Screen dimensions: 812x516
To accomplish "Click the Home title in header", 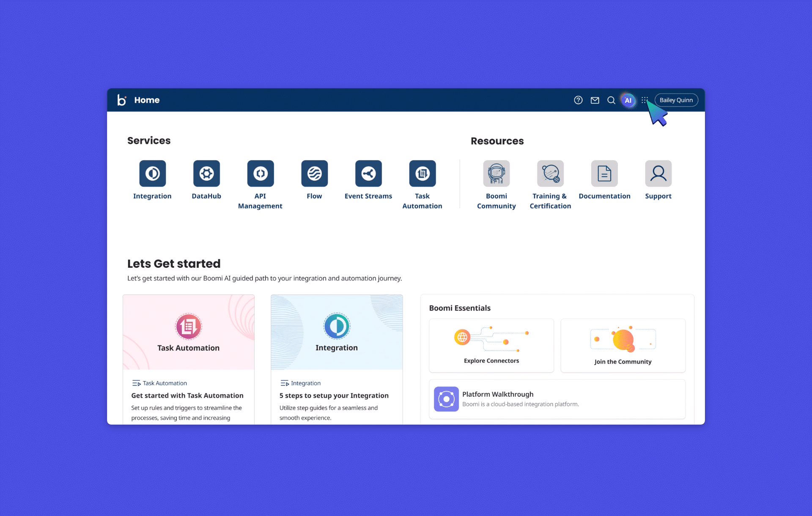I will coord(147,100).
